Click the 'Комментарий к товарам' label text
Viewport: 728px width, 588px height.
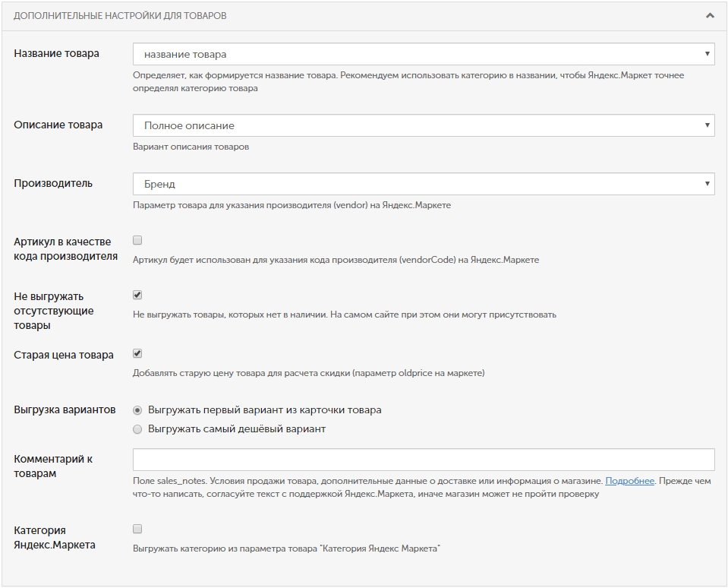coord(53,466)
